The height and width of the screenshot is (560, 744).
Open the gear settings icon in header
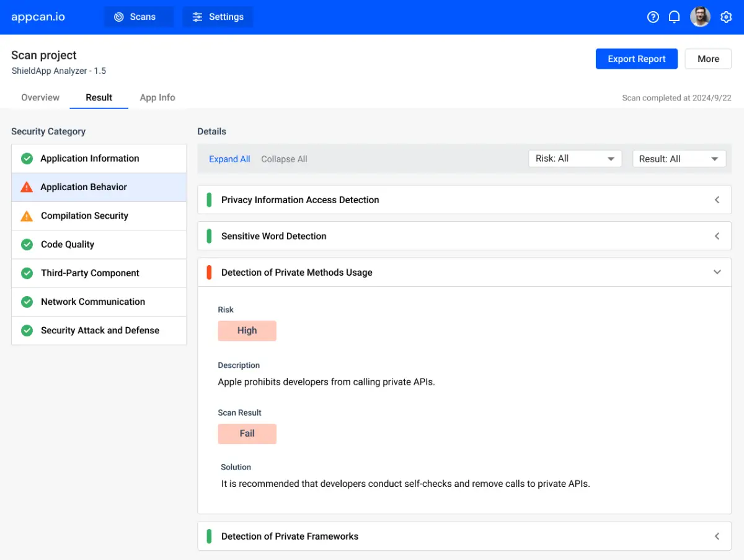[x=726, y=17]
